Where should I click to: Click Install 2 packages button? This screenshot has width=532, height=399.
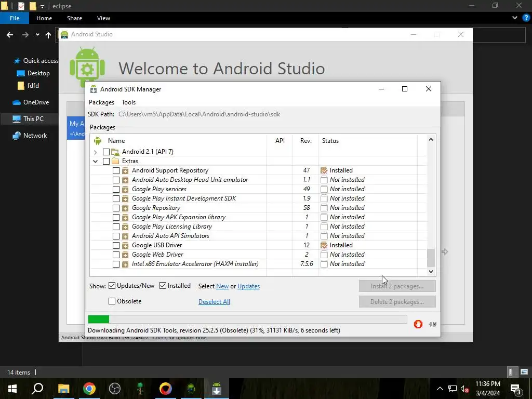pos(397,286)
